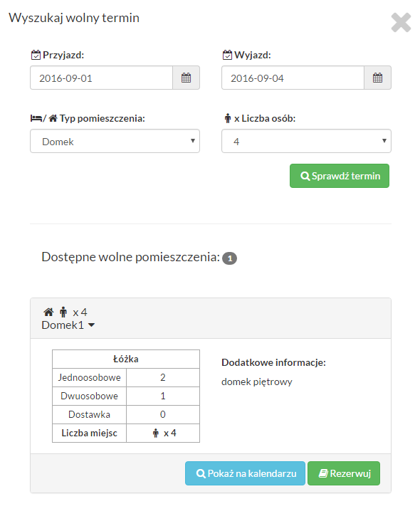
Task: Click the available rooms count badge
Action: coord(230,258)
